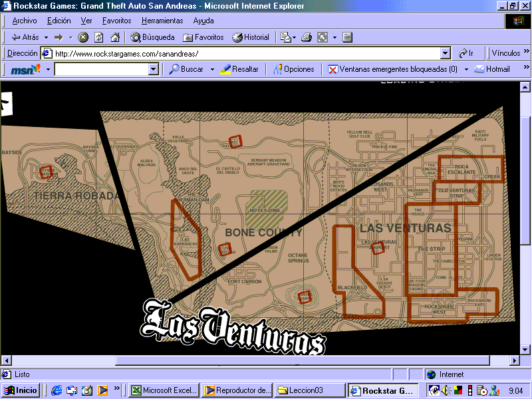This screenshot has height=399, width=532.
Task: Click the horizontal scrollbar right arrow
Action: 513,360
